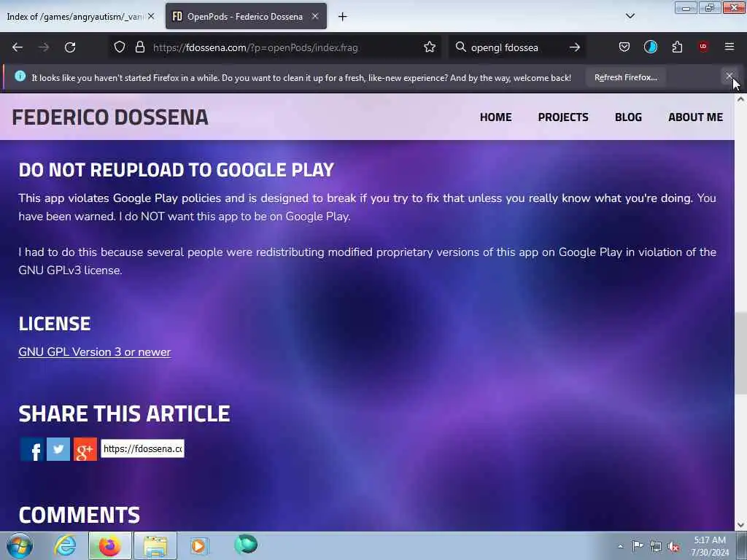The height and width of the screenshot is (560, 747).
Task: Open the Firefox account avatar icon
Action: pos(650,47)
